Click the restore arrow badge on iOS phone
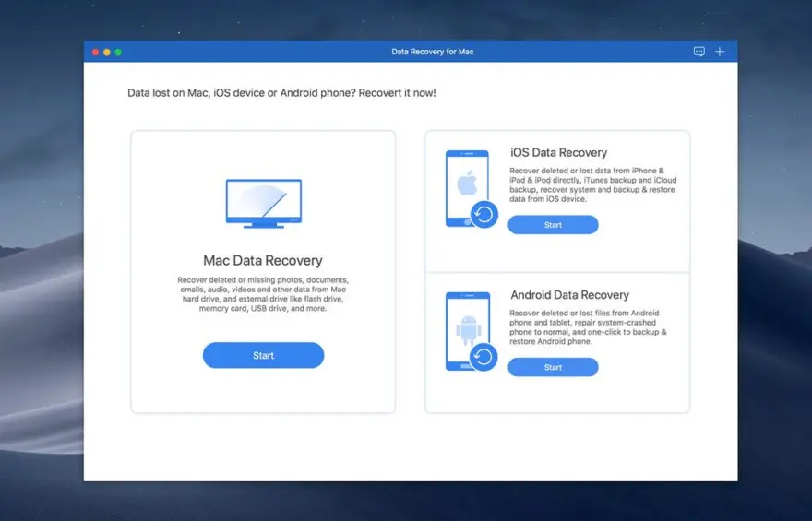 point(484,214)
